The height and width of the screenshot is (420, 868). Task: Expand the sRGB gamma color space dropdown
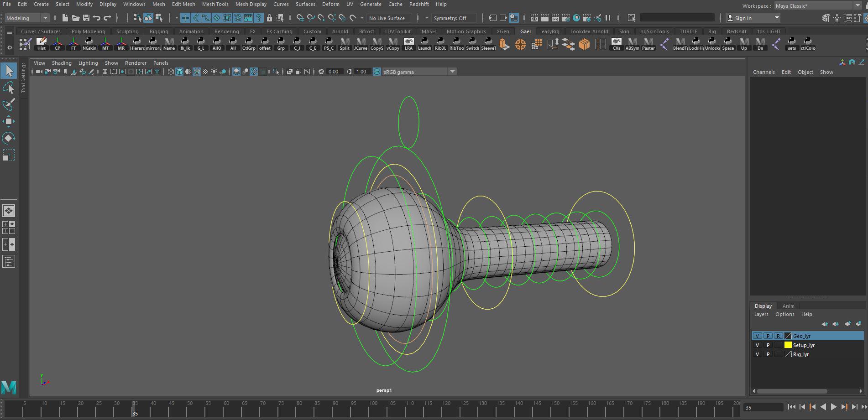(452, 72)
